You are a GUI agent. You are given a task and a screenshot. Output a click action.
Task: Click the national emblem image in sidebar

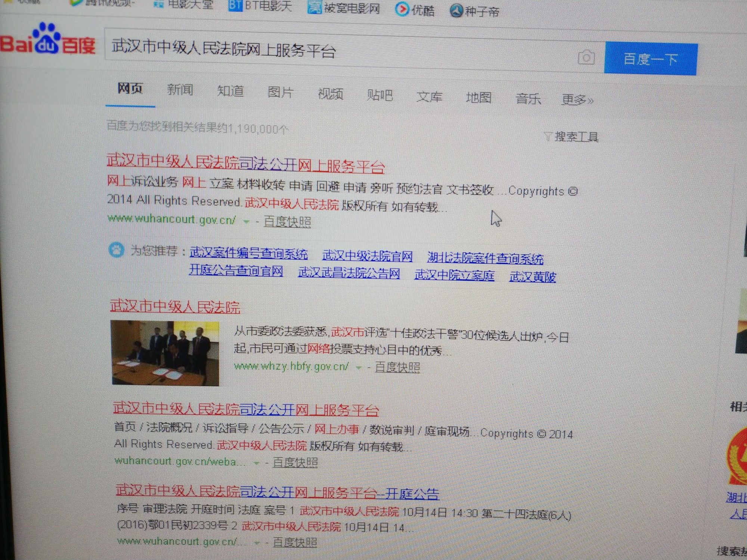tap(737, 455)
